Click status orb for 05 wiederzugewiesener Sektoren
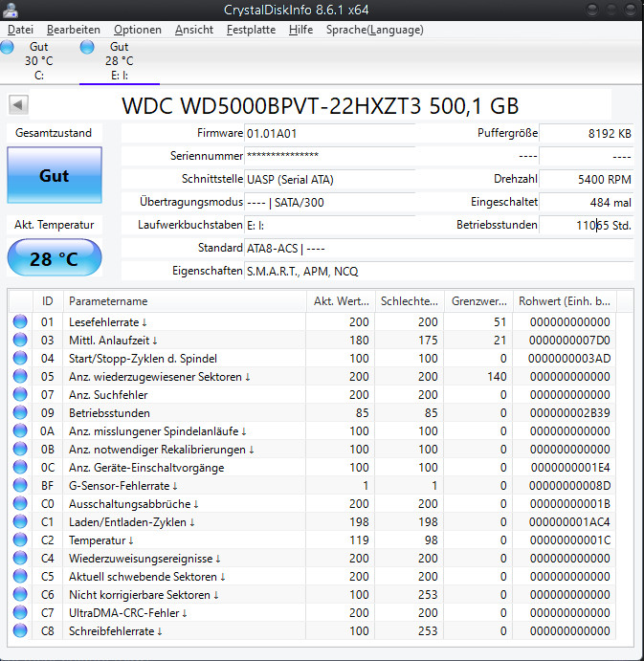Viewport: 644px width, 661px height. [20, 376]
